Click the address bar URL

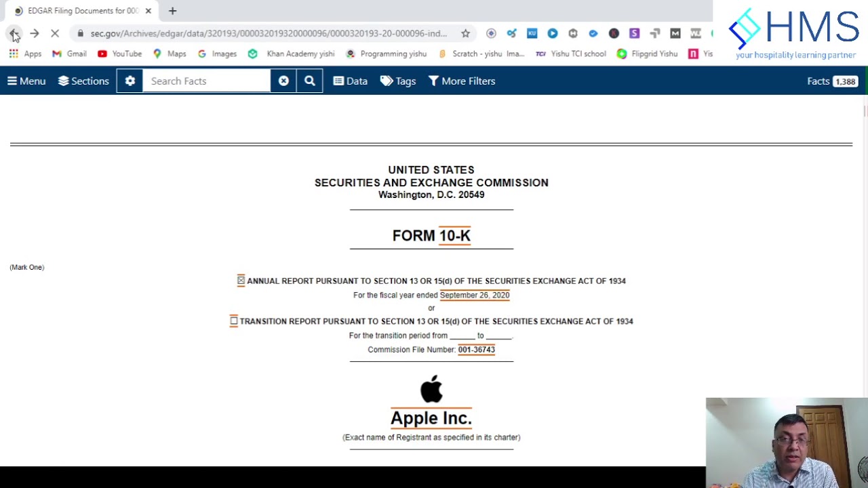click(x=269, y=33)
